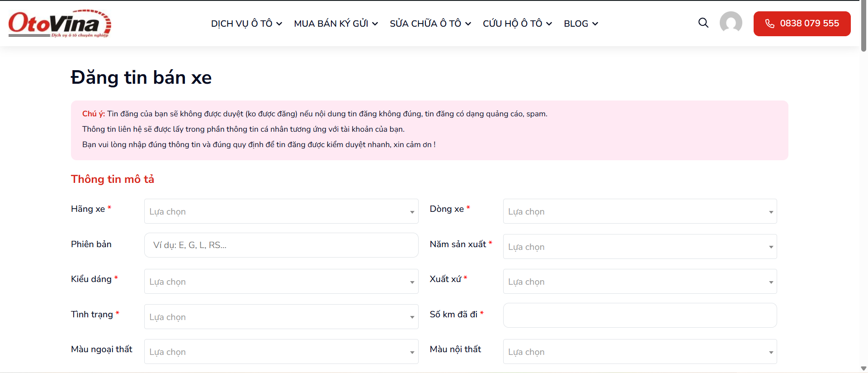This screenshot has width=868, height=373.
Task: Expand the SỬA CHỮA Ô TÔ menu
Action: [430, 24]
